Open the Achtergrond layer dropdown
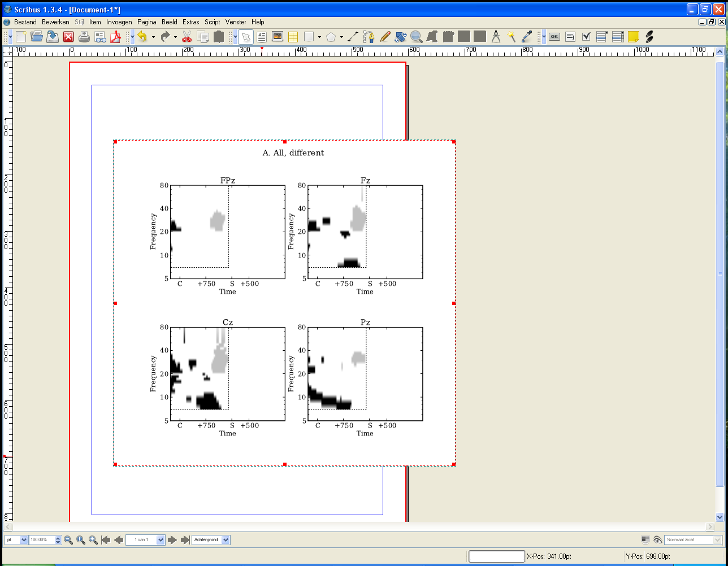 point(226,540)
